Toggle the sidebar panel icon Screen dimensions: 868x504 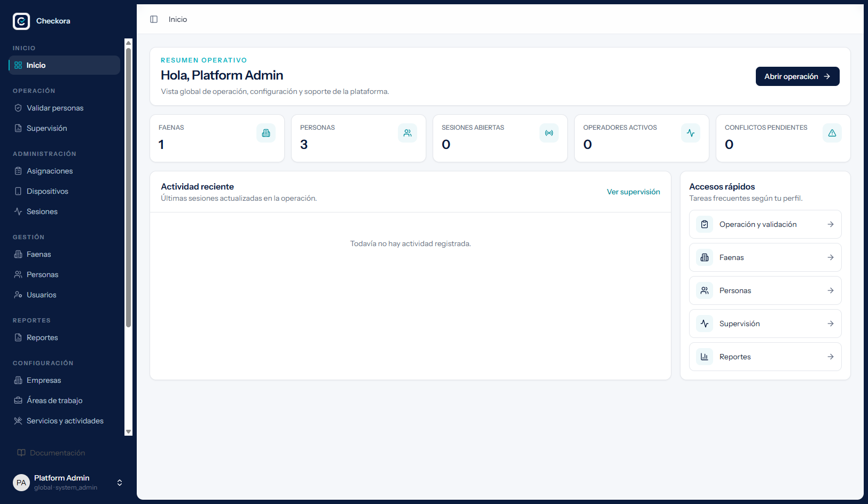click(x=154, y=19)
